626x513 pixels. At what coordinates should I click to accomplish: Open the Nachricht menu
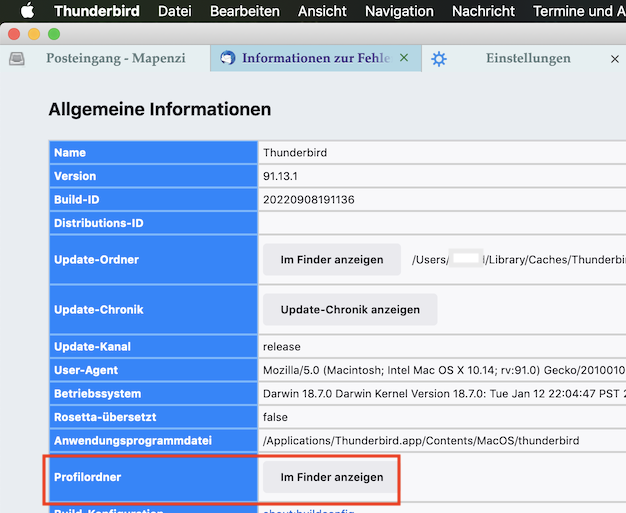click(x=483, y=11)
